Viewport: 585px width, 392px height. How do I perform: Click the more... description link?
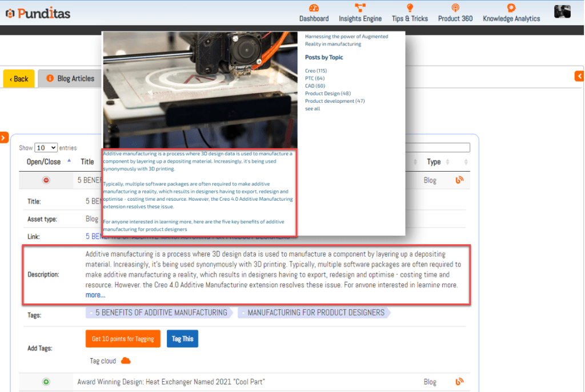(95, 295)
